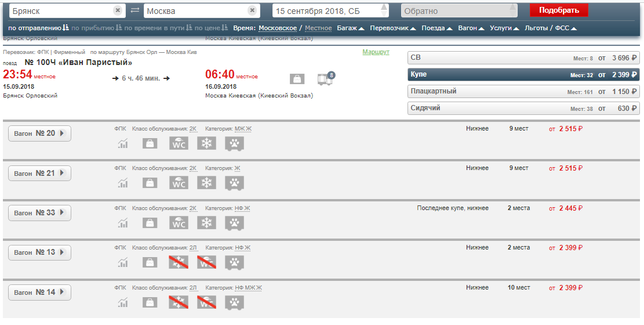Click the pets paw icon for Вагон № 33
The image size is (644, 325).
coord(234,222)
